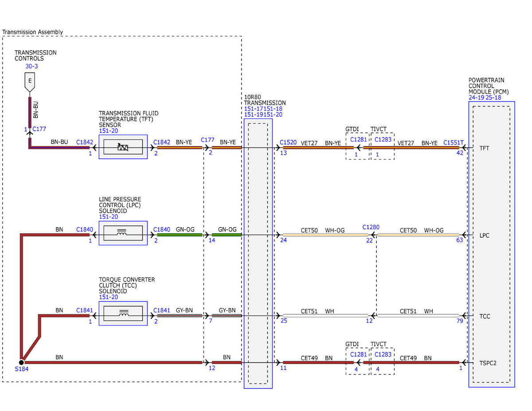Select the TCC pin label in the PCM
This screenshot has height=411, width=532.
[485, 317]
